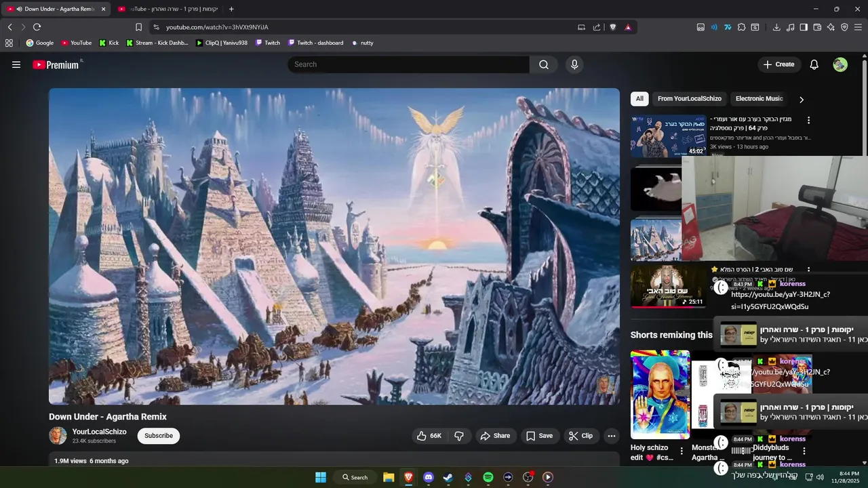Viewport: 868px width, 488px height.
Task: Subscribe to YourLocalSchizo
Action: click(x=159, y=436)
